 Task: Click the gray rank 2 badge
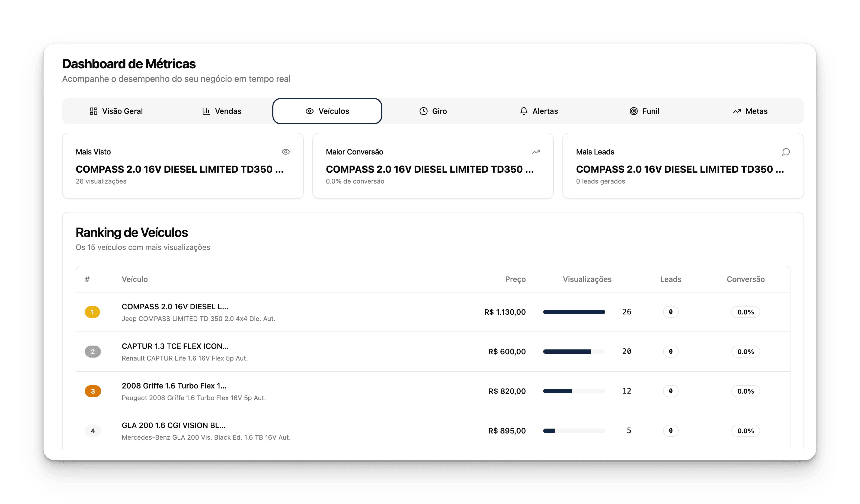click(x=92, y=352)
